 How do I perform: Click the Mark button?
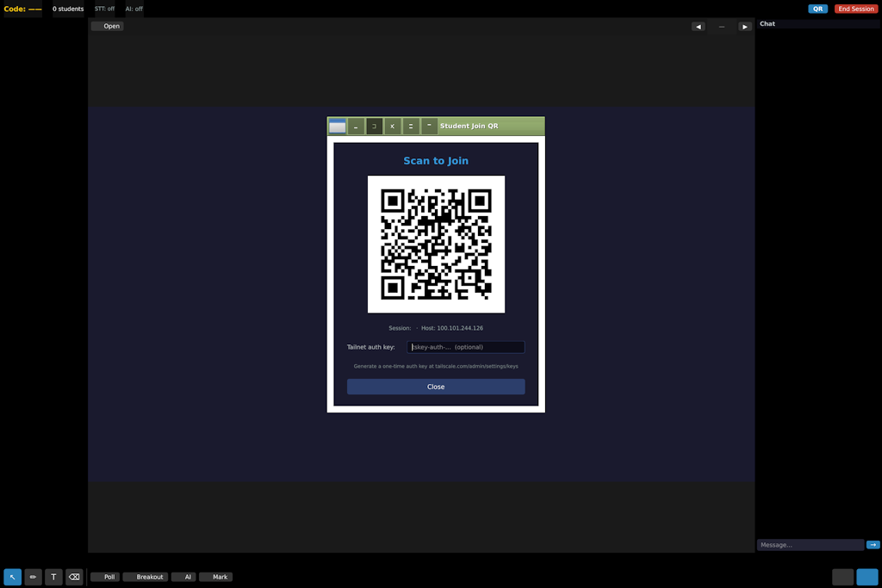coord(216,577)
